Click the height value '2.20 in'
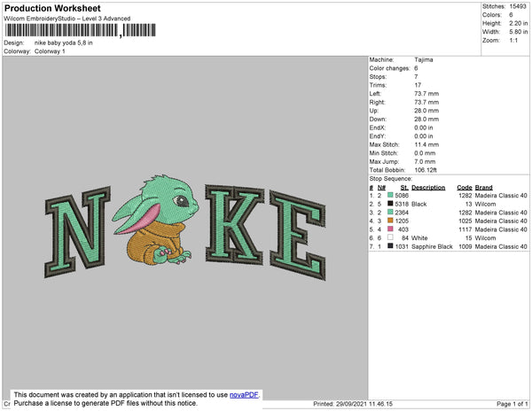 pyautogui.click(x=519, y=23)
